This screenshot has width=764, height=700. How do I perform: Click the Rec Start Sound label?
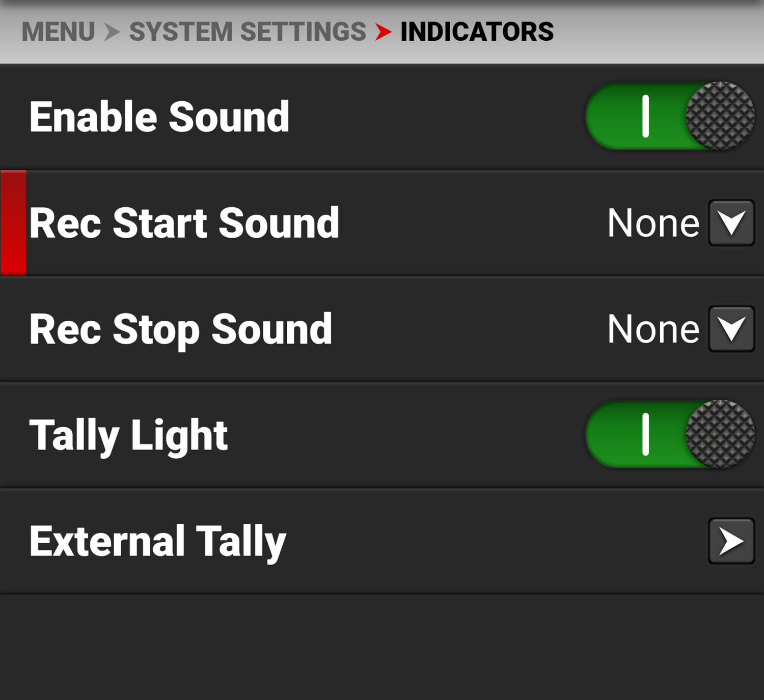click(x=184, y=223)
